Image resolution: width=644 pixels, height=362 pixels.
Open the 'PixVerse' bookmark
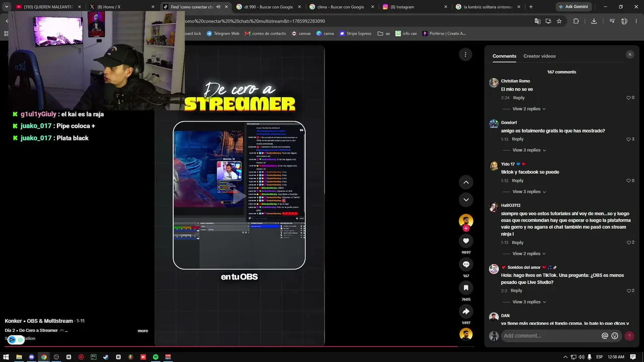click(x=444, y=34)
